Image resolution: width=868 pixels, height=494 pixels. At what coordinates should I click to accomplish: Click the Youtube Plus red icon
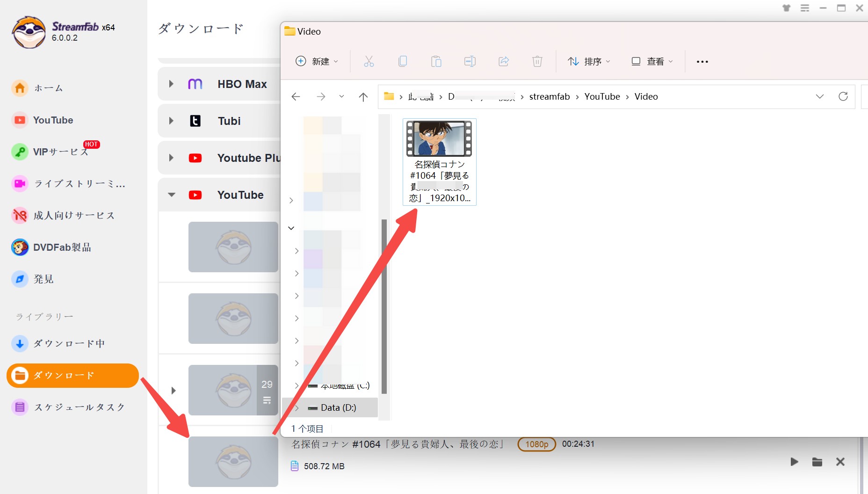(x=195, y=158)
